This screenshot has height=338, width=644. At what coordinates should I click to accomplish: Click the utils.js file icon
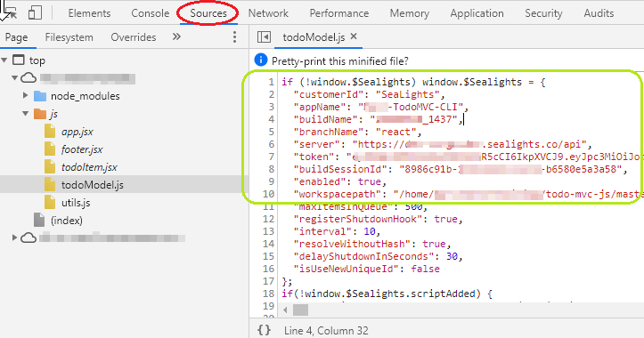click(50, 202)
